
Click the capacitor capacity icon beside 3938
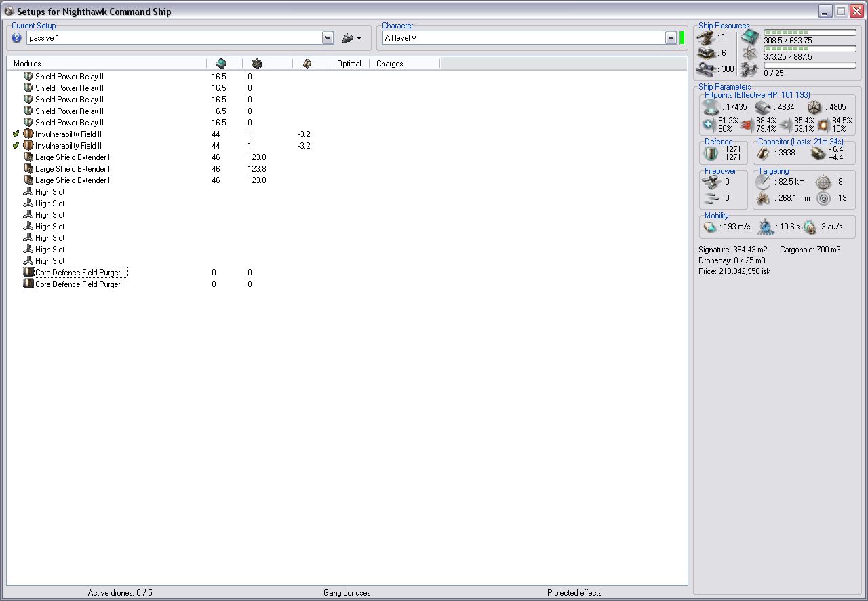(764, 153)
